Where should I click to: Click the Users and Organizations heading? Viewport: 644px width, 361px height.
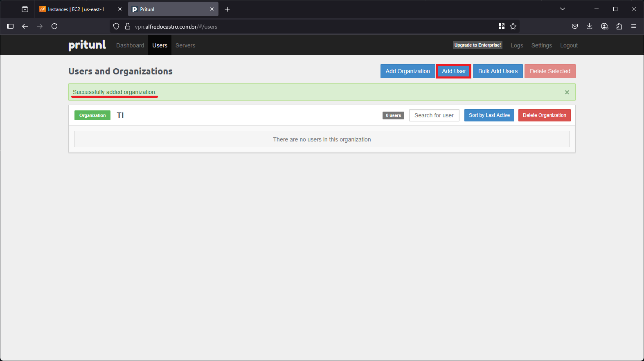coord(120,71)
